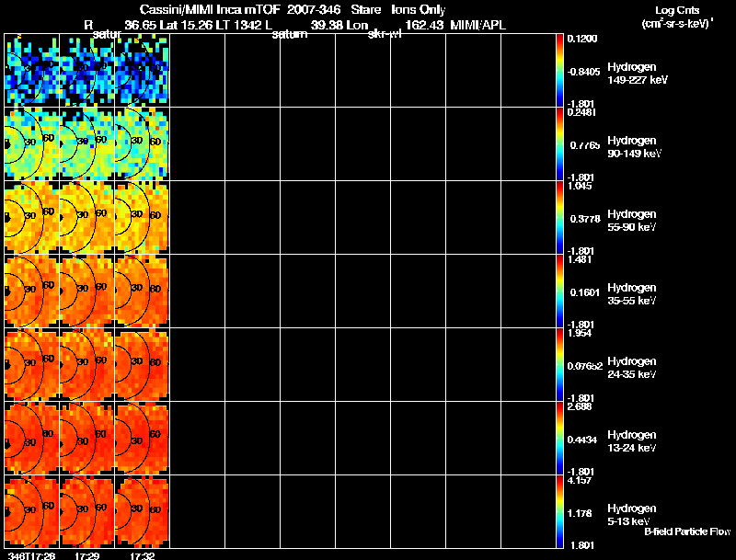Select the third Hydrogen 149-227 keV image panel
Screen dimensions: 736x560
coord(142,70)
